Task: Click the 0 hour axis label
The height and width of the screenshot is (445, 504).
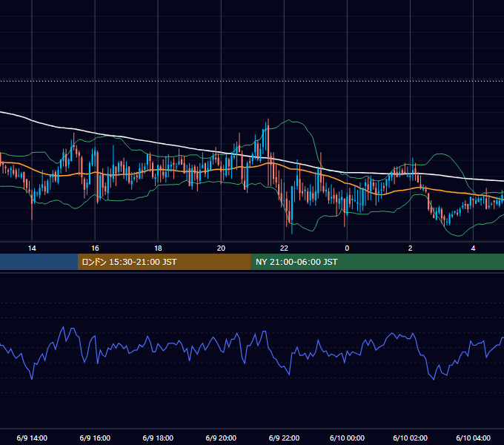Action: [x=347, y=248]
